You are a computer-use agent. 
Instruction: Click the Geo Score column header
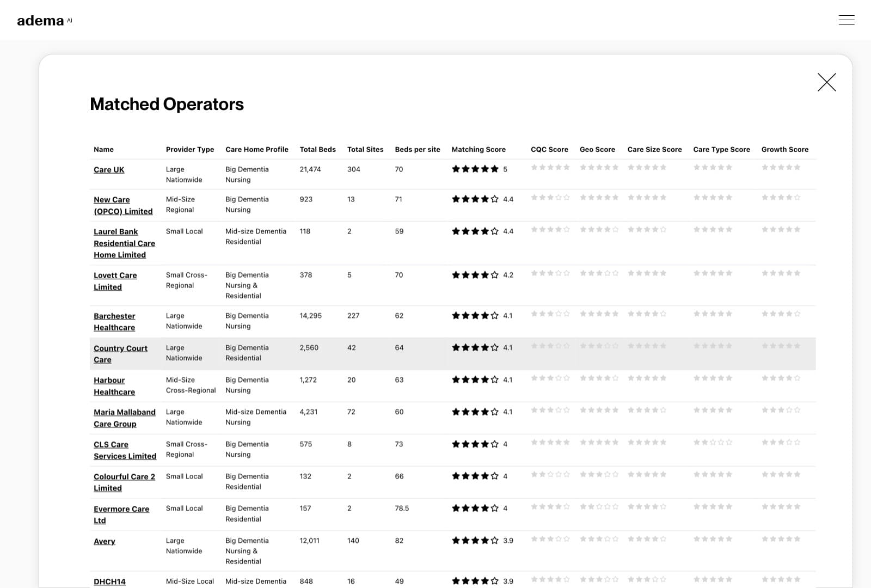click(597, 149)
